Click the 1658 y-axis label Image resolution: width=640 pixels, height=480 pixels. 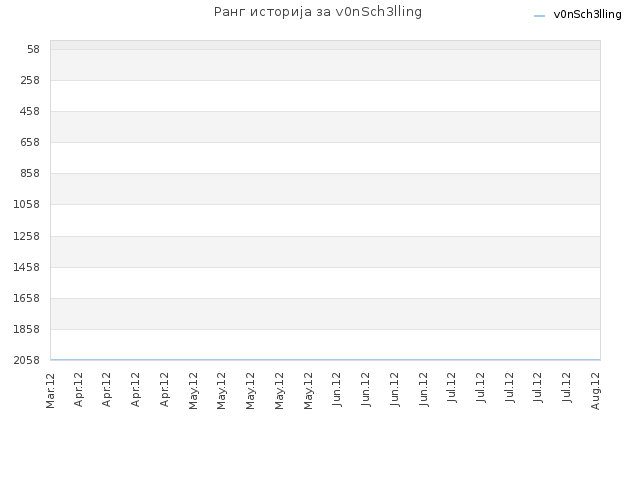coord(27,298)
